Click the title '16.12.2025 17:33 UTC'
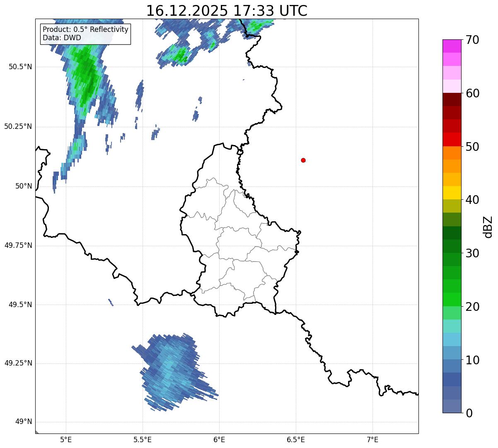Viewport: 498px width, 448px height. click(x=227, y=11)
